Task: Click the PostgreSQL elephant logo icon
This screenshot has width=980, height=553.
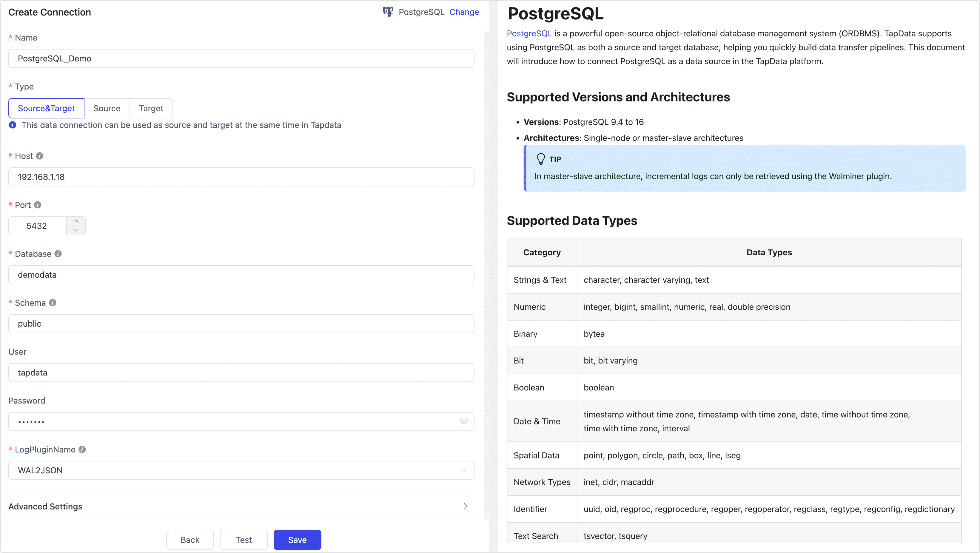Action: click(x=388, y=12)
